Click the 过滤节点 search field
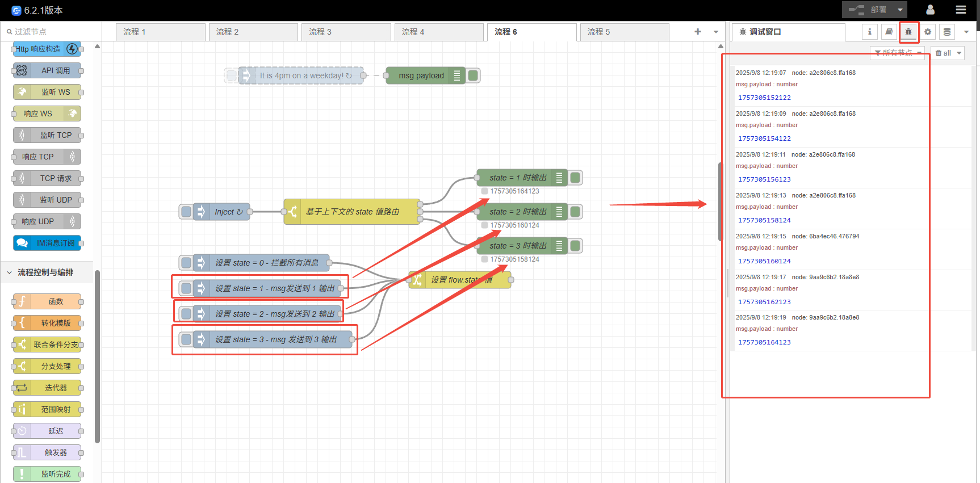 (x=54, y=32)
